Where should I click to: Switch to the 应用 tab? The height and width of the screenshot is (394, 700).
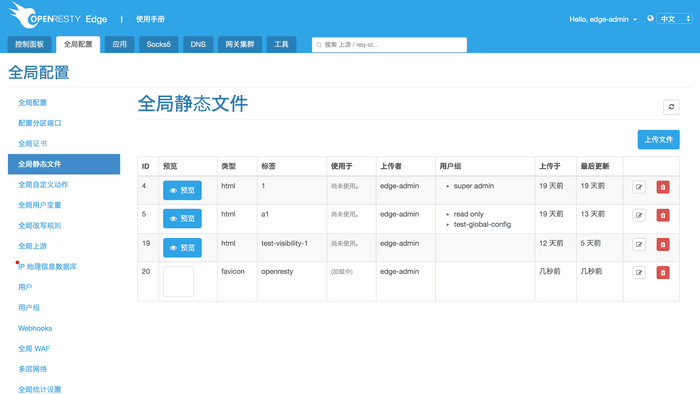119,45
